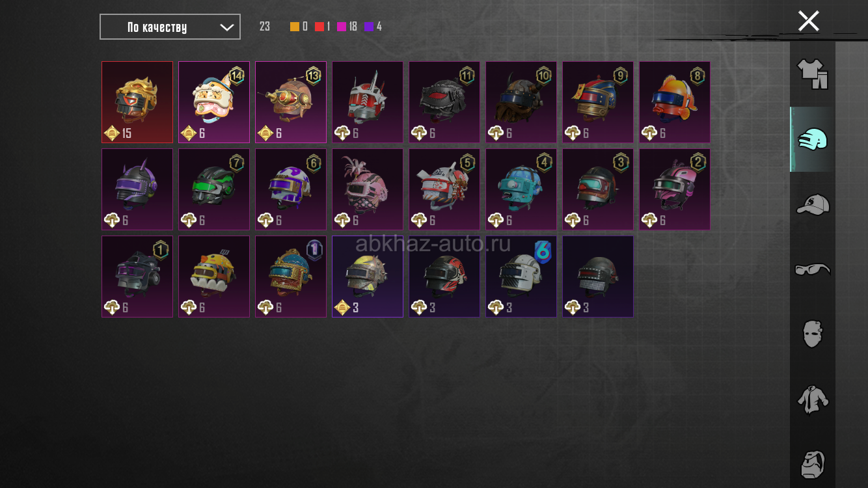Select the helmet category icon in sidebar

812,139
